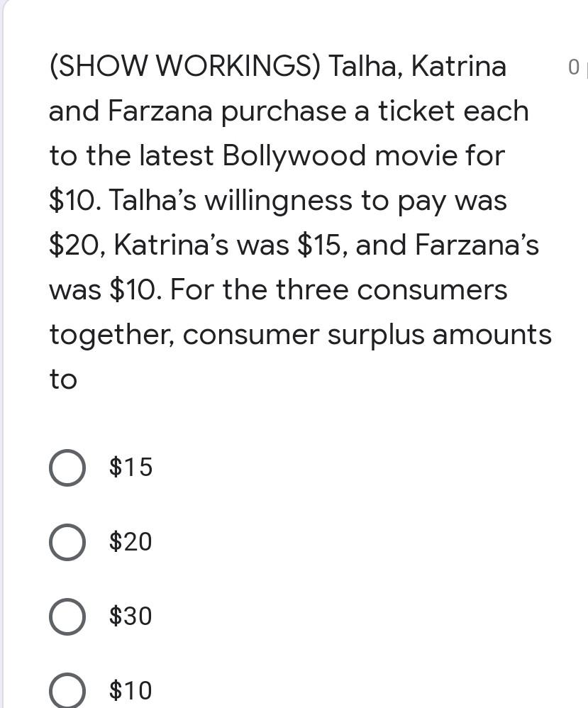Click the $10 answer label text
Screen dimensions: 588x708
click(x=131, y=690)
